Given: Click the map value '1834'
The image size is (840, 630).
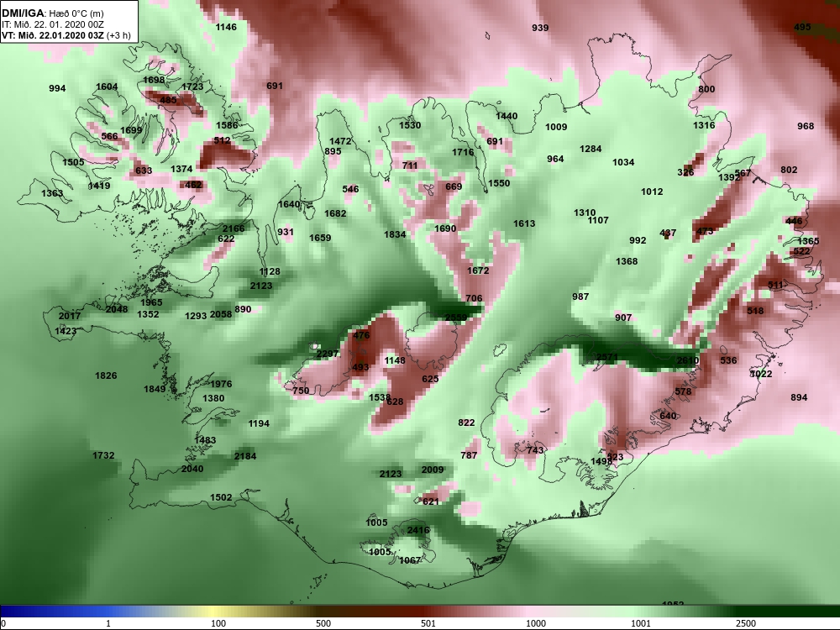Looking at the screenshot, I should (395, 234).
